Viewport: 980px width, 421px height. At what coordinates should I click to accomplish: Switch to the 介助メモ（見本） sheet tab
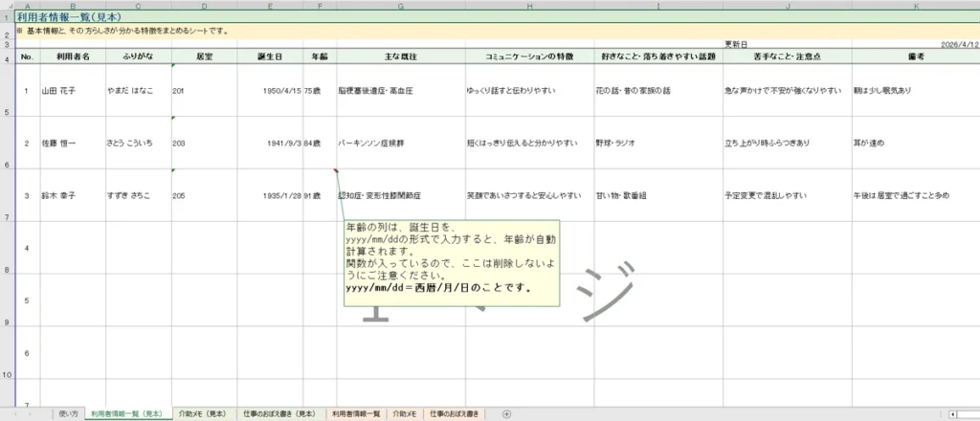[203, 413]
